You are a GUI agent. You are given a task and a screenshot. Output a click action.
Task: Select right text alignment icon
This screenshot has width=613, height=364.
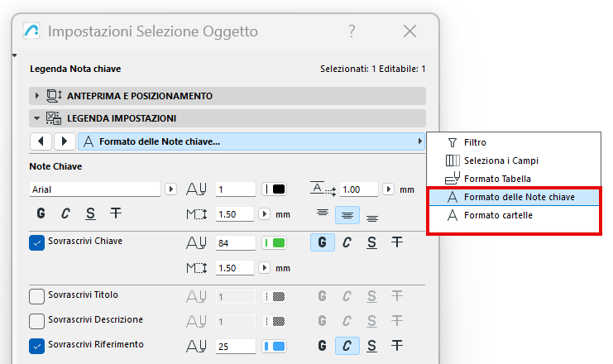click(x=371, y=217)
